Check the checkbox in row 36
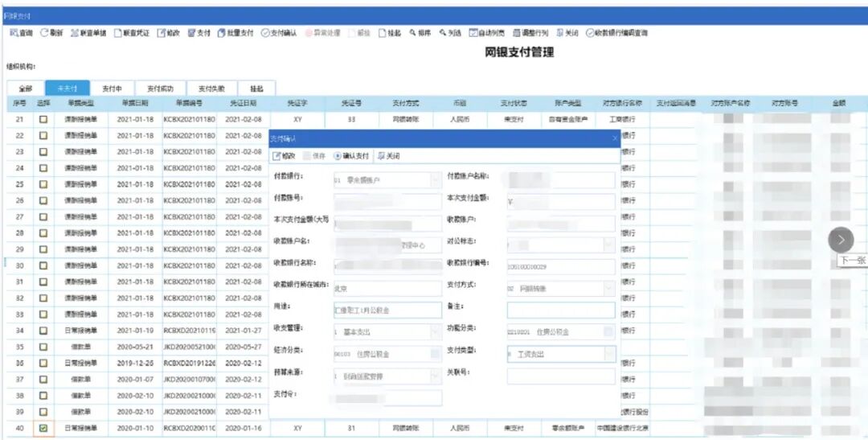868x440 pixels. click(43, 363)
